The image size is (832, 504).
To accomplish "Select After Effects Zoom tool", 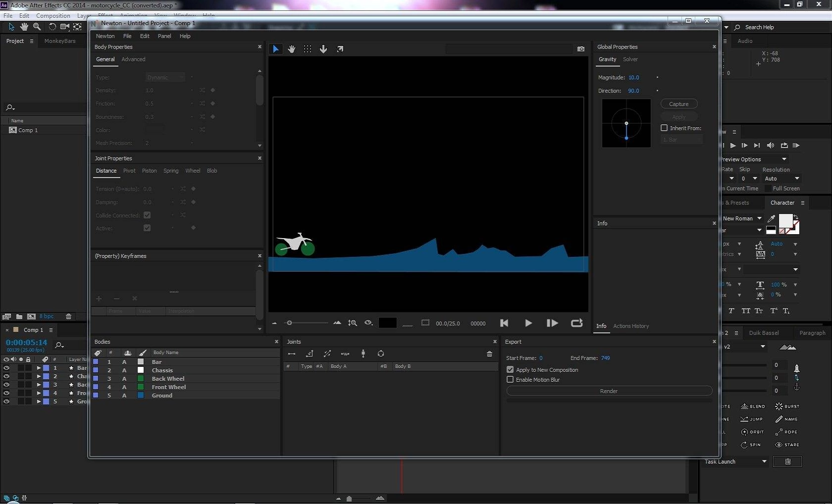I will 37,26.
